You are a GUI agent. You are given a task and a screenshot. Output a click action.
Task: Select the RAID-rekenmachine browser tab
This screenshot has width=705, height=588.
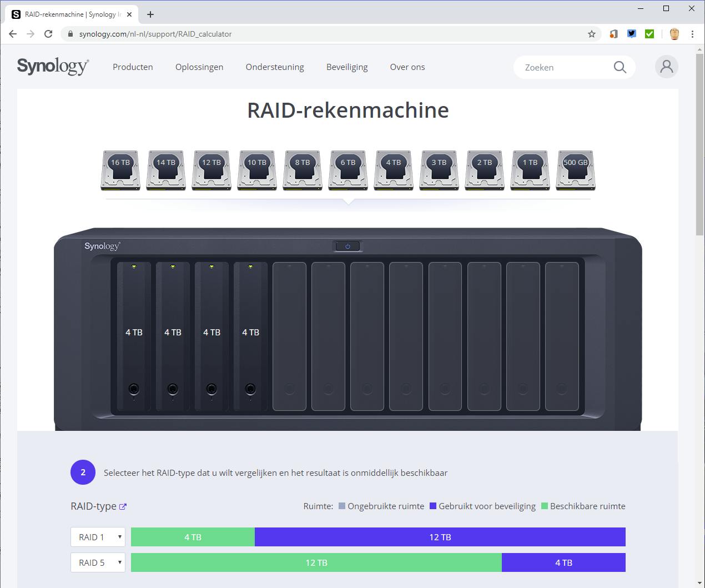(72, 14)
